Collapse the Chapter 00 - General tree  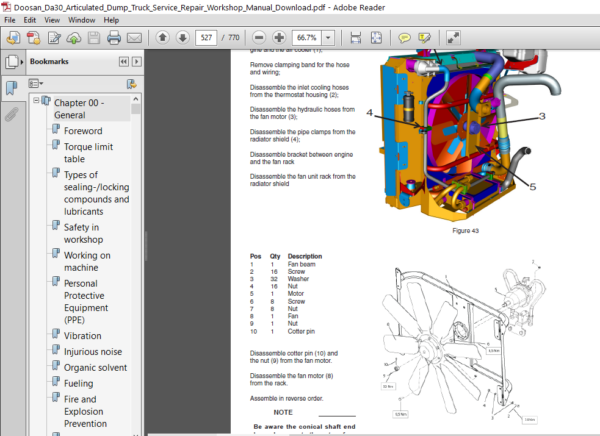[36, 101]
